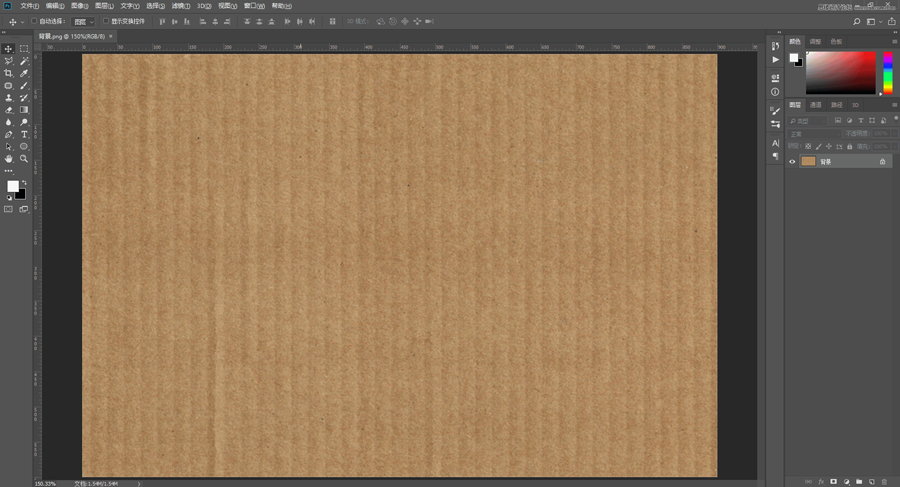Image resolution: width=900 pixels, height=487 pixels.
Task: Hide the Background layer eye icon
Action: [792, 162]
